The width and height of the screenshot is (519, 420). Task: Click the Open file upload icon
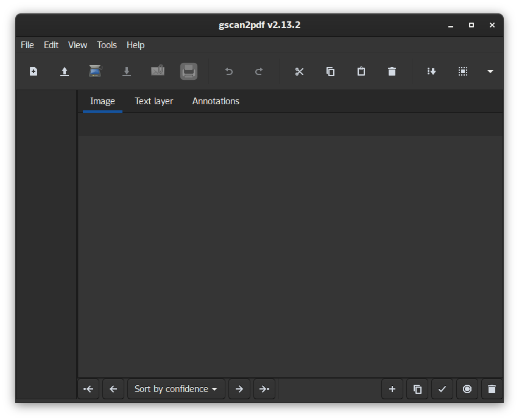pyautogui.click(x=65, y=71)
